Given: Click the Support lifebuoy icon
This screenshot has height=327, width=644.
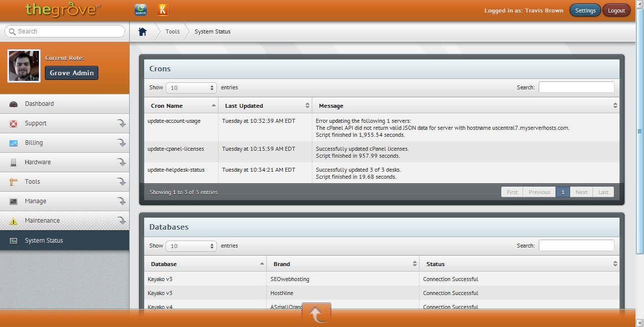Looking at the screenshot, I should [x=13, y=123].
